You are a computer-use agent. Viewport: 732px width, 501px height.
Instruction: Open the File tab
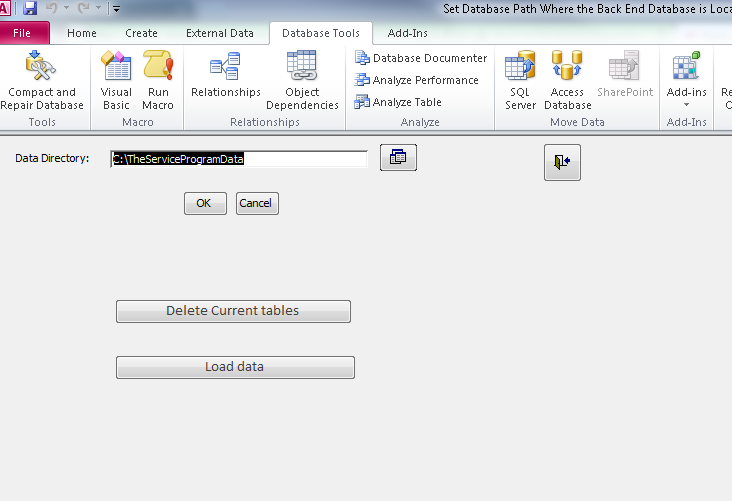[22, 33]
